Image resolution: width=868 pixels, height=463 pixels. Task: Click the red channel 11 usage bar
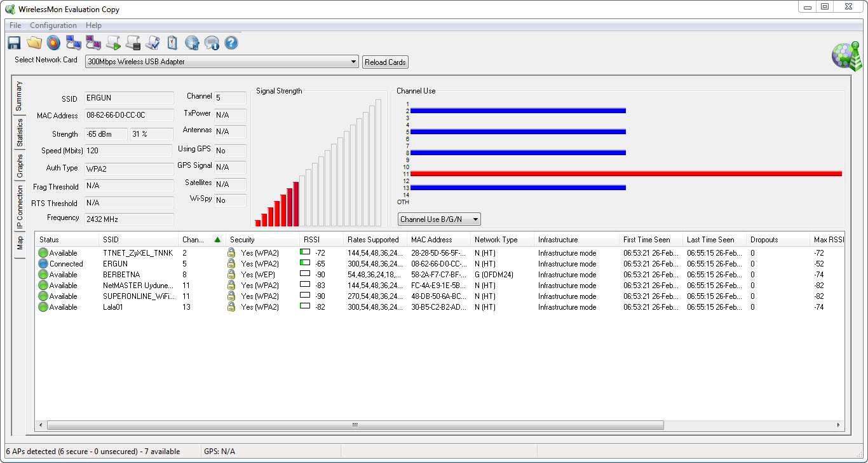[x=626, y=174]
